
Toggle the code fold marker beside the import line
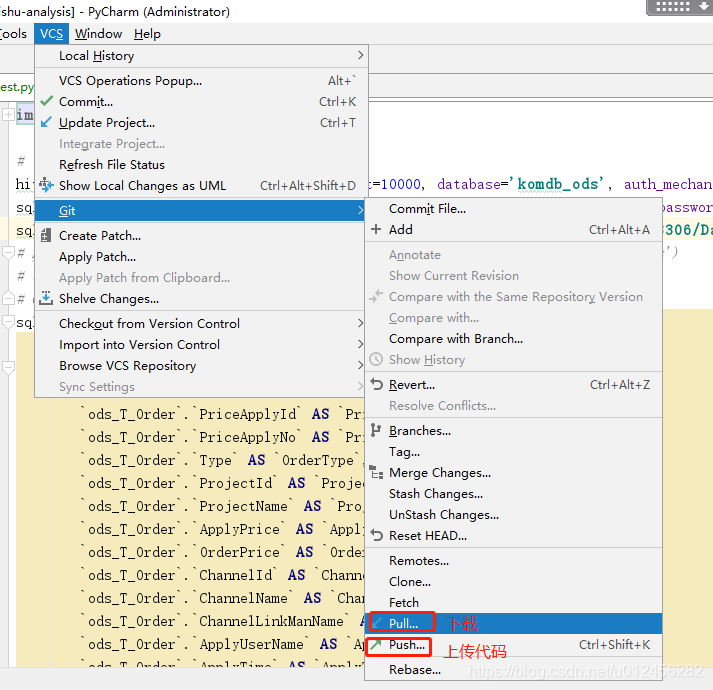8,115
